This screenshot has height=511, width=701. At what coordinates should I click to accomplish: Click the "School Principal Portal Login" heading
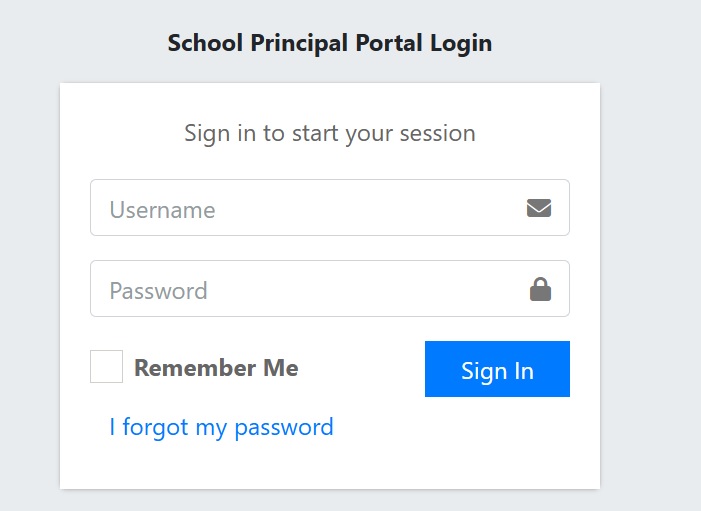click(330, 43)
